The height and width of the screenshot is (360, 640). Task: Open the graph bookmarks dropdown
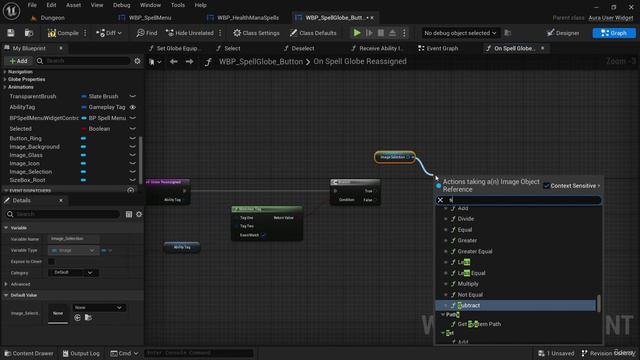click(x=155, y=62)
